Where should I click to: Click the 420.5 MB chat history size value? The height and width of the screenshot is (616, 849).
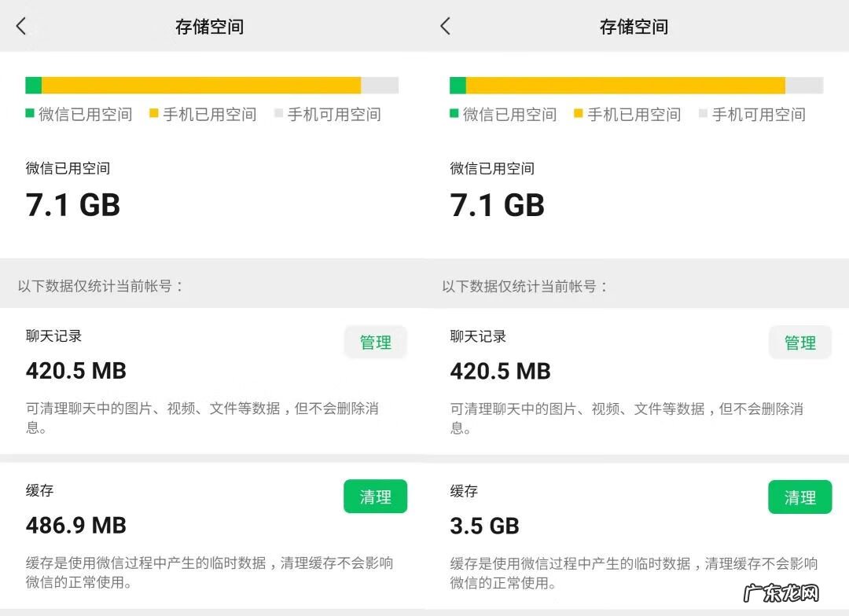click(75, 370)
